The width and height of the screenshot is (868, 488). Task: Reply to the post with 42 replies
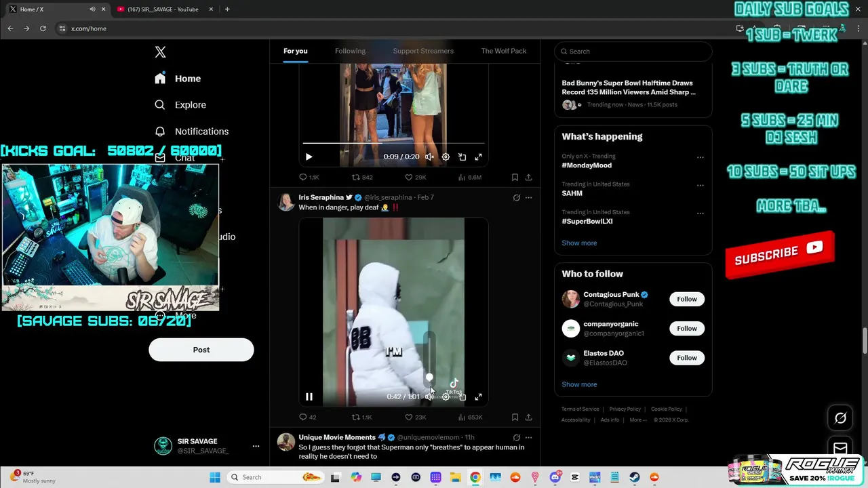coord(308,417)
